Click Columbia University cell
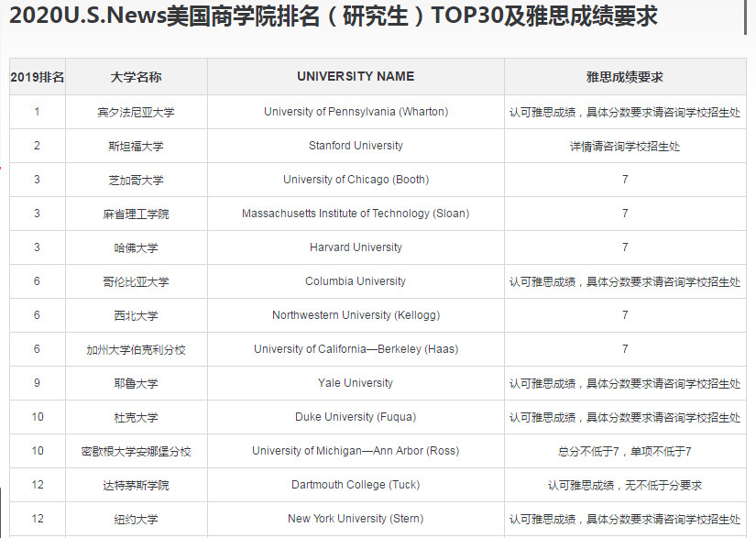The height and width of the screenshot is (538, 756). pos(356,281)
